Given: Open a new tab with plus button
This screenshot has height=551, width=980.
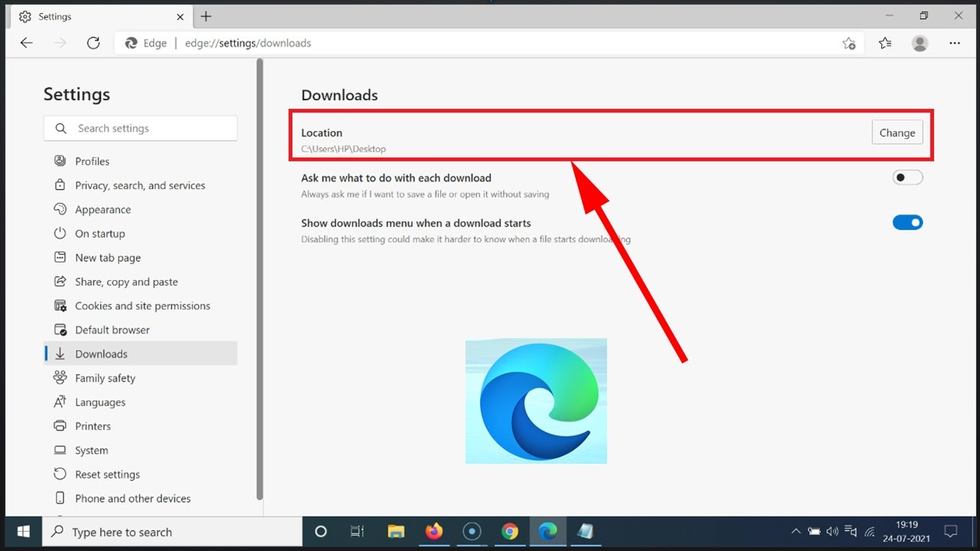Looking at the screenshot, I should (206, 16).
